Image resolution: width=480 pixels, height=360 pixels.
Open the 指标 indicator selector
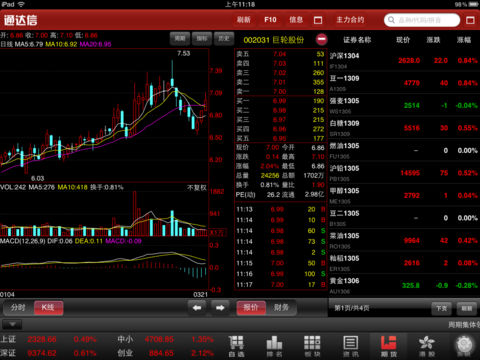click(202, 38)
